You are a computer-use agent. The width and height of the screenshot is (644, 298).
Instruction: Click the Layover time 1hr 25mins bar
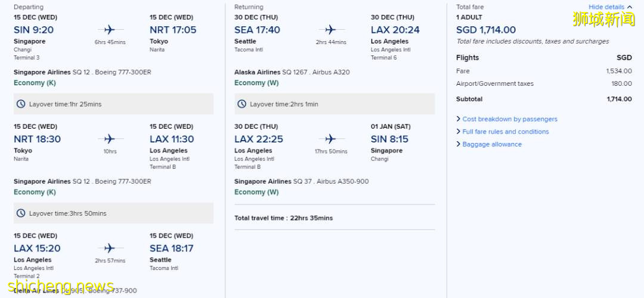click(113, 104)
